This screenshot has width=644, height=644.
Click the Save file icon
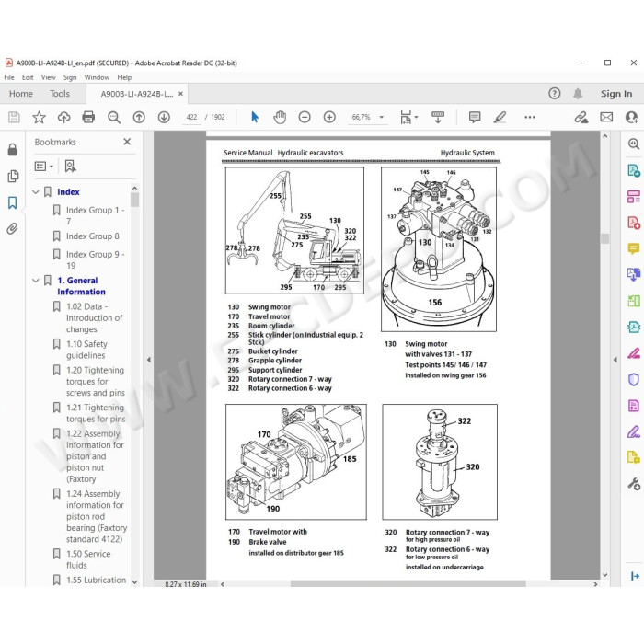(x=14, y=118)
